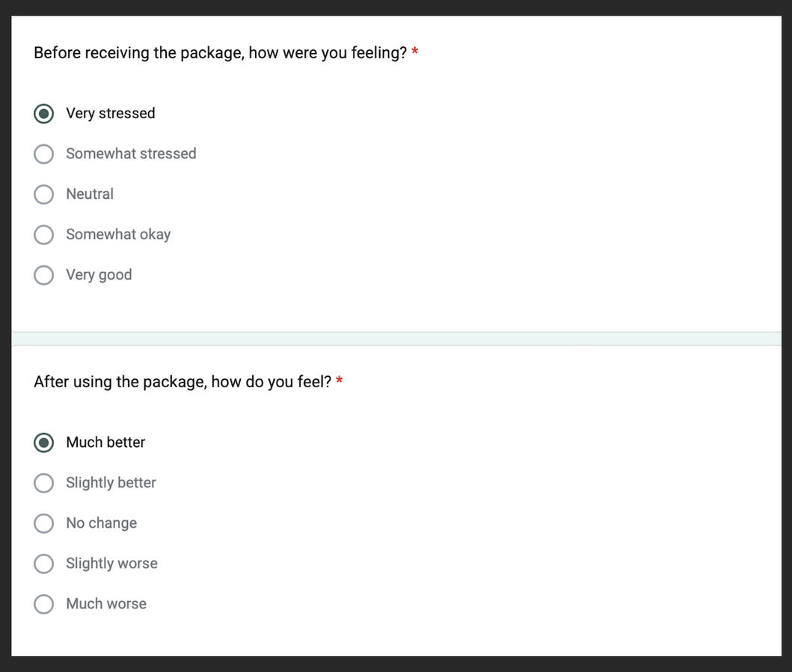The height and width of the screenshot is (672, 792).
Task: Choose 'Very good' radio button
Action: (44, 275)
